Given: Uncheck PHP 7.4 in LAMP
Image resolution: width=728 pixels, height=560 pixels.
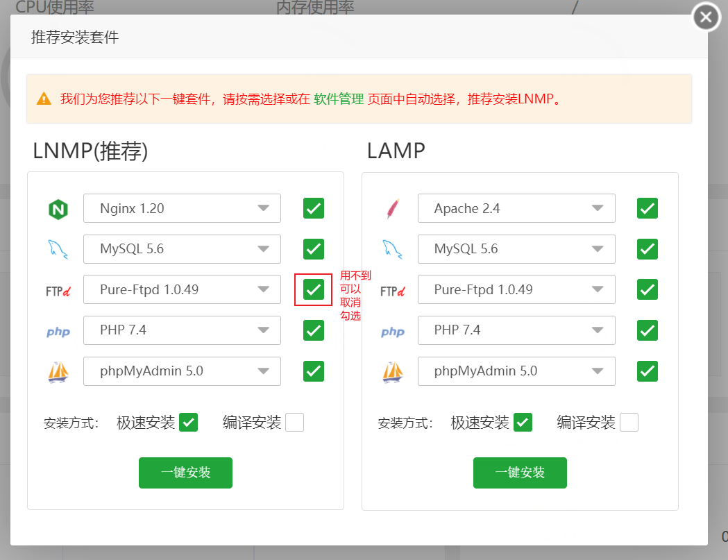Looking at the screenshot, I should click(x=647, y=330).
